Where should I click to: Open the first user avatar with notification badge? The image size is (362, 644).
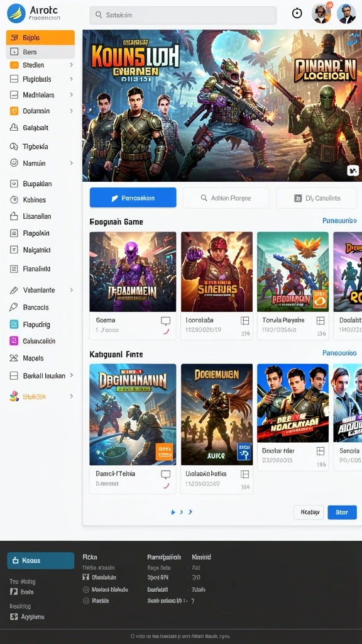click(x=321, y=13)
